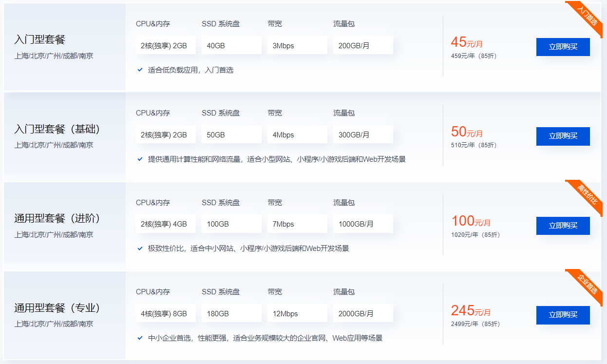The image size is (607, 364).
Task: Buy the 50元/月 basic plan
Action: [x=563, y=136]
